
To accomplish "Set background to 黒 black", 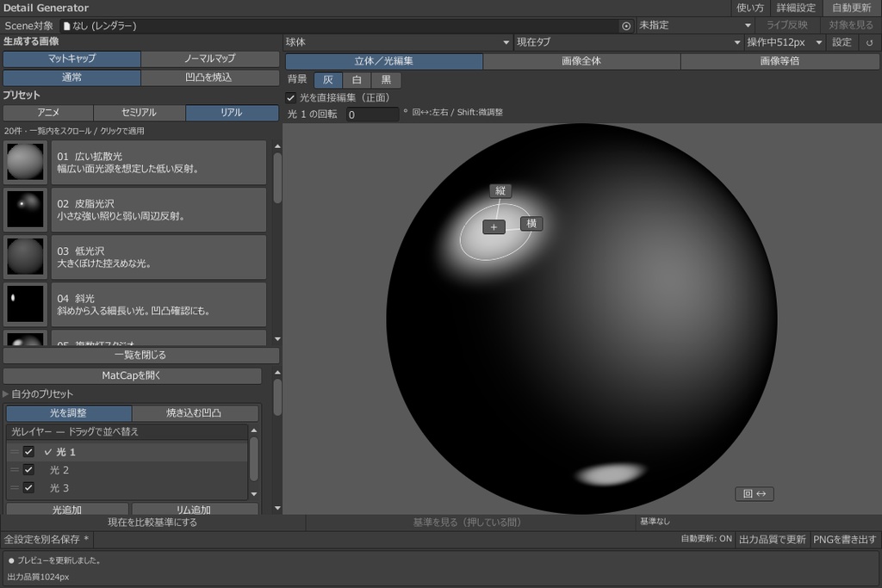I will (x=387, y=80).
